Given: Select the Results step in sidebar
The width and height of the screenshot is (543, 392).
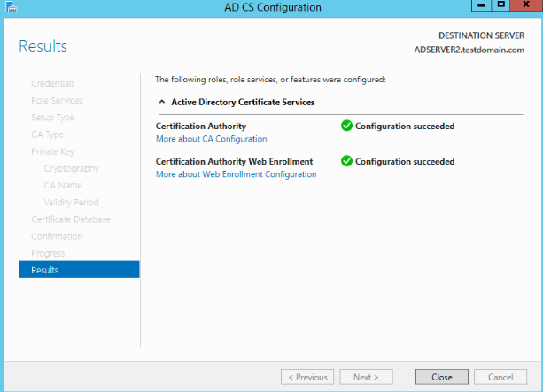Looking at the screenshot, I should (79, 270).
